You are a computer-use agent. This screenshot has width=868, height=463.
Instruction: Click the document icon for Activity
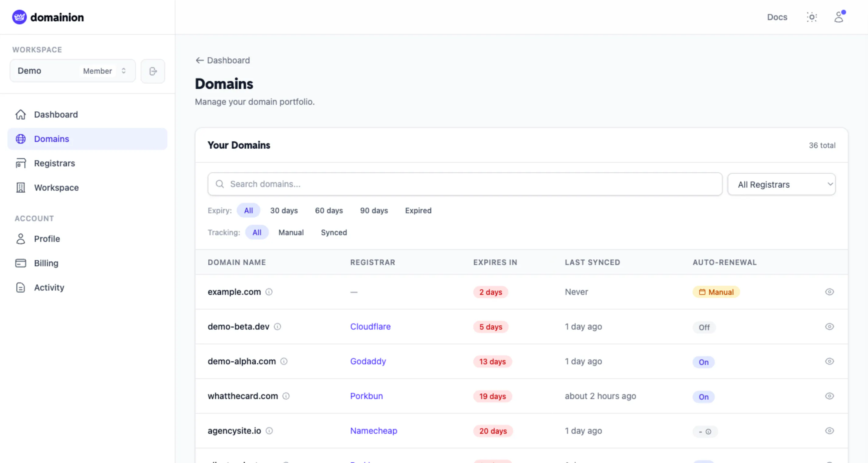(x=20, y=288)
